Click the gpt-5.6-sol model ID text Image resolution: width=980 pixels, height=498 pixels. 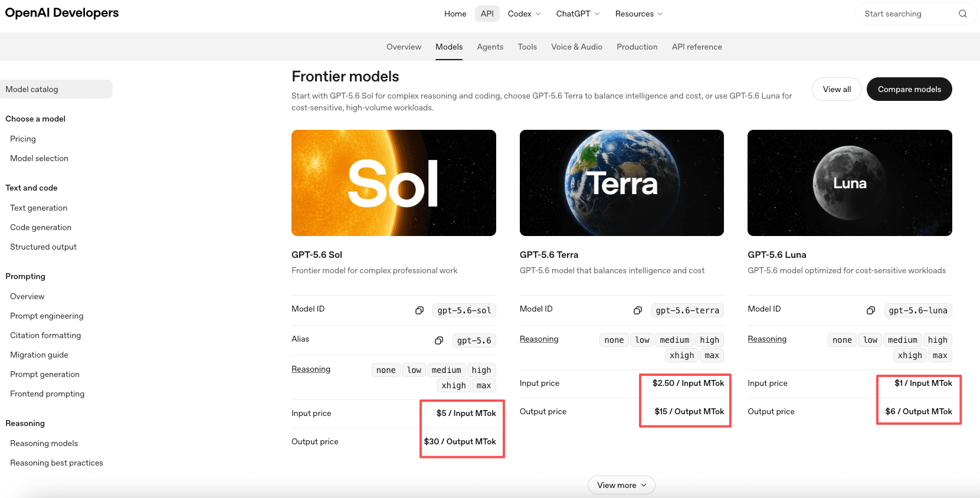(464, 310)
